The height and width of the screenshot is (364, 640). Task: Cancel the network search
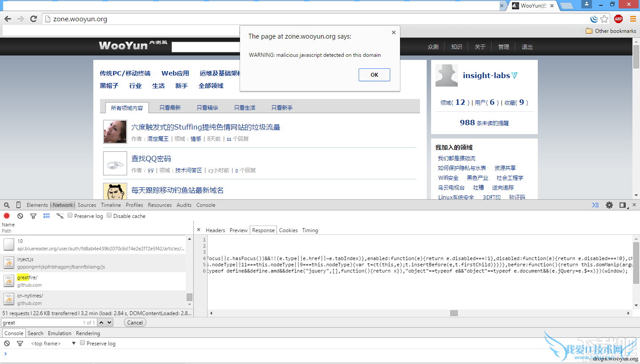(x=135, y=323)
